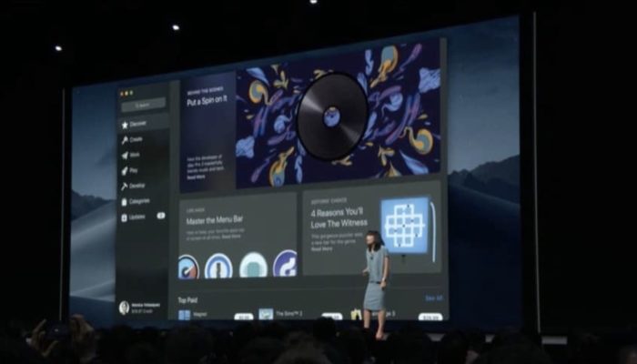The image size is (637, 364).
Task: Select the Discover star icon in sidebar
Action: click(x=125, y=126)
